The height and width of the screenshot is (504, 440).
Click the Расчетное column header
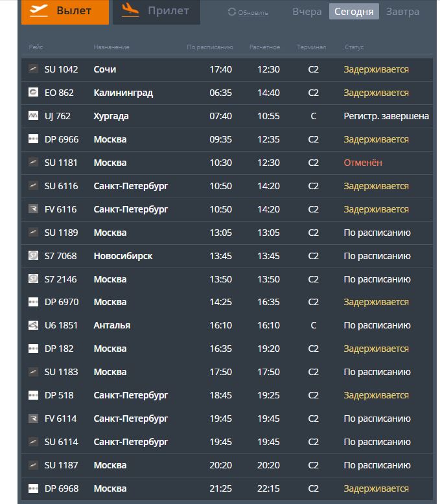coord(264,47)
